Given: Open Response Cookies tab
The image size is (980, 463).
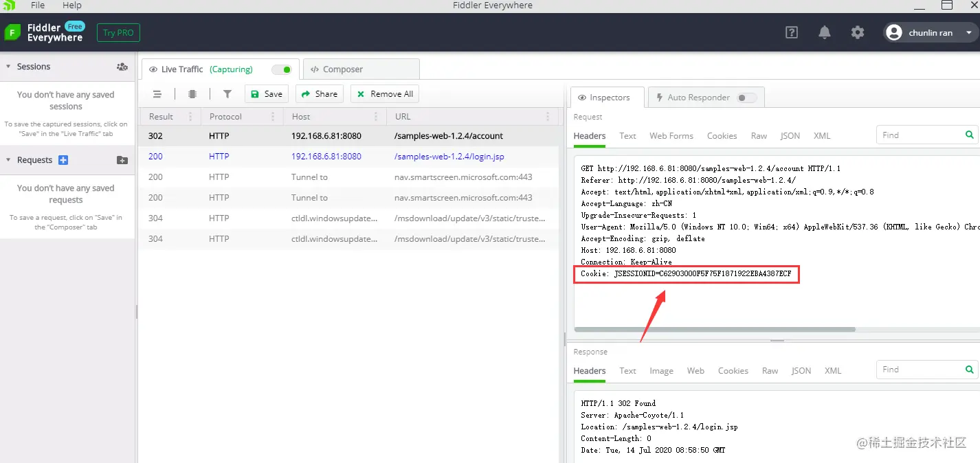Looking at the screenshot, I should (x=733, y=371).
